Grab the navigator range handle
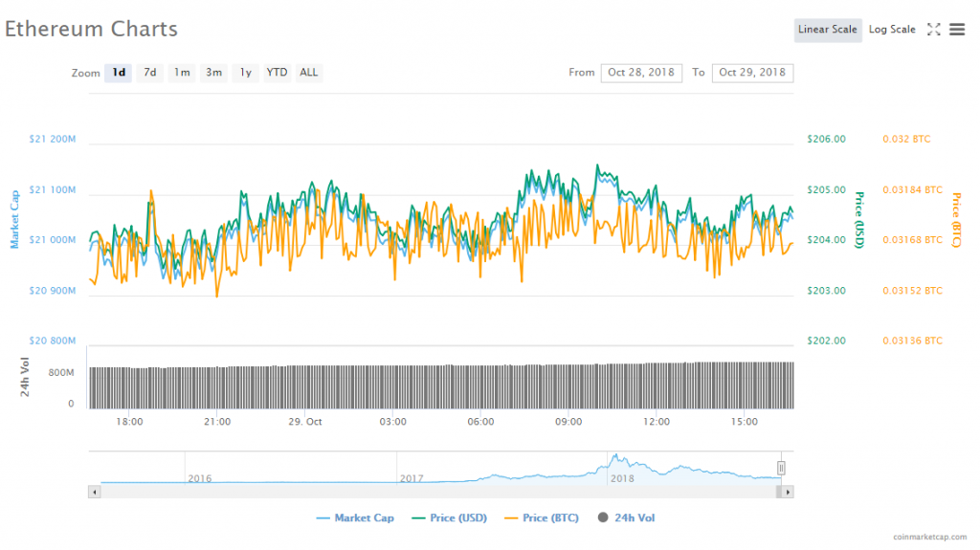980x550 pixels. 781,468
